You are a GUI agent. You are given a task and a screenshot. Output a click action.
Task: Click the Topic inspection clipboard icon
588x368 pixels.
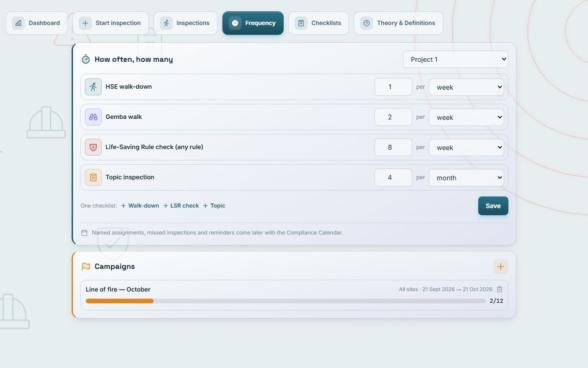coord(93,177)
